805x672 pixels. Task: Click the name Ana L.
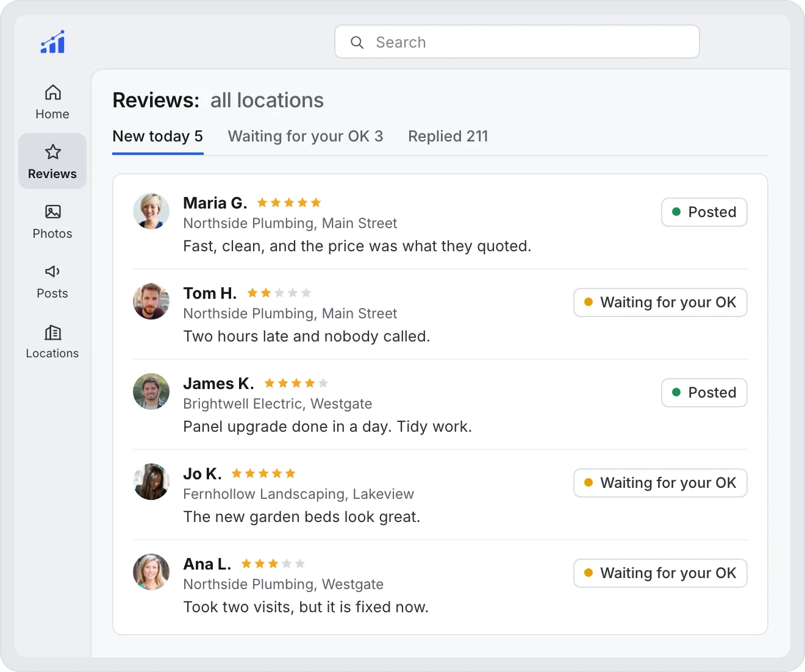tap(207, 564)
